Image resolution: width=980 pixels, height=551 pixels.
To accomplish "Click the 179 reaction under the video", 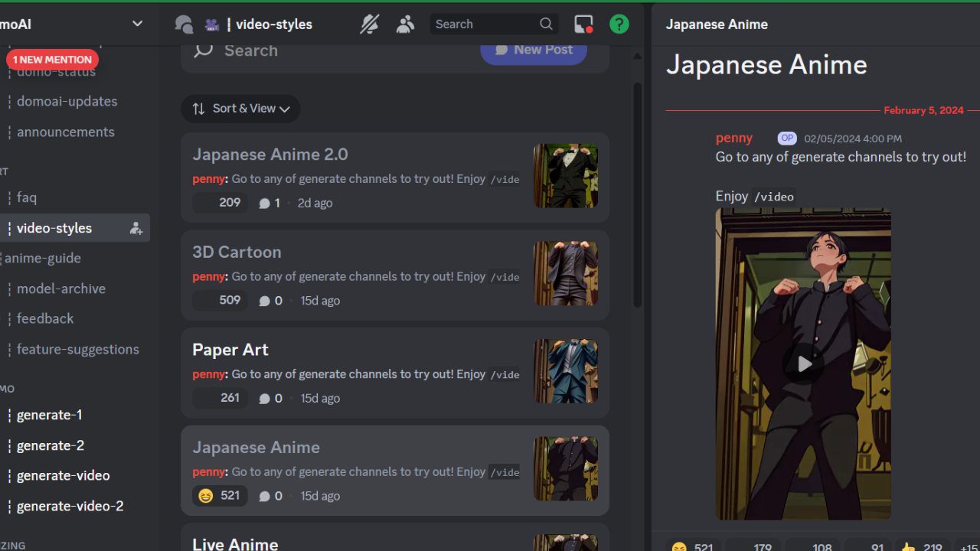I will [753, 546].
